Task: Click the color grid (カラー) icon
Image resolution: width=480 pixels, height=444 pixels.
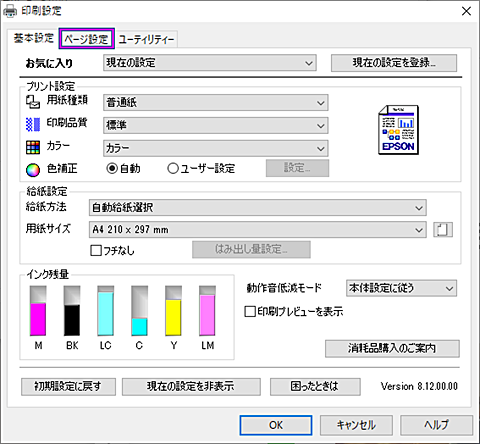Action: [x=33, y=147]
